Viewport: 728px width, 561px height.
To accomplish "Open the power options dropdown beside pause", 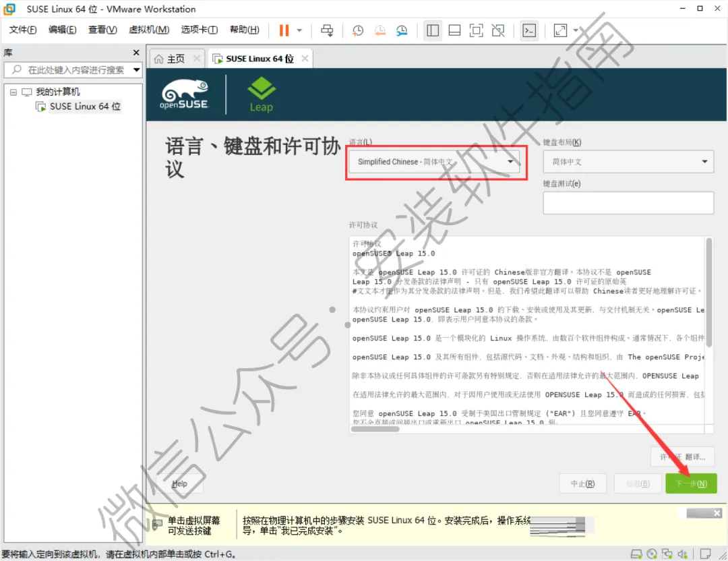I will coord(299,30).
